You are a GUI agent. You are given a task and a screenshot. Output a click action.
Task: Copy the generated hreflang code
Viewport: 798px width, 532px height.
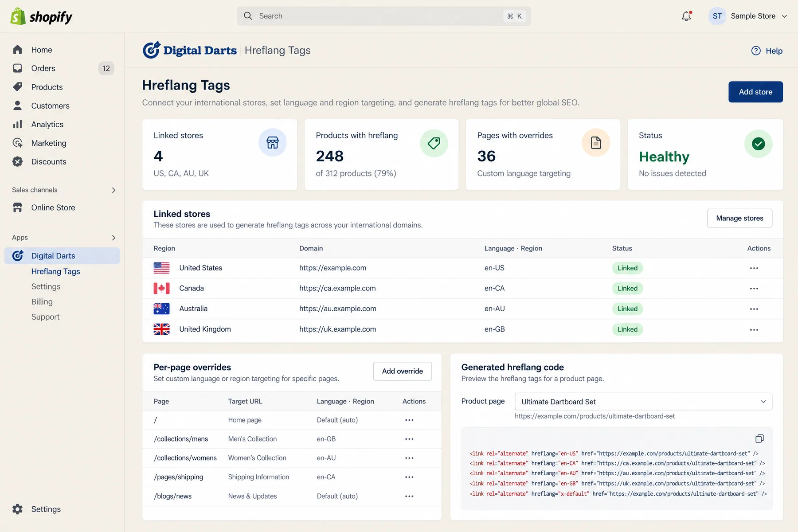pyautogui.click(x=759, y=438)
